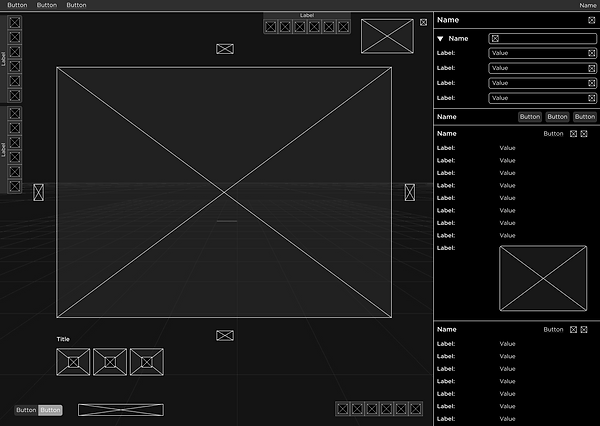Open the third Button in the top menu bar
Viewport: 600px width, 426px height.
click(76, 5)
